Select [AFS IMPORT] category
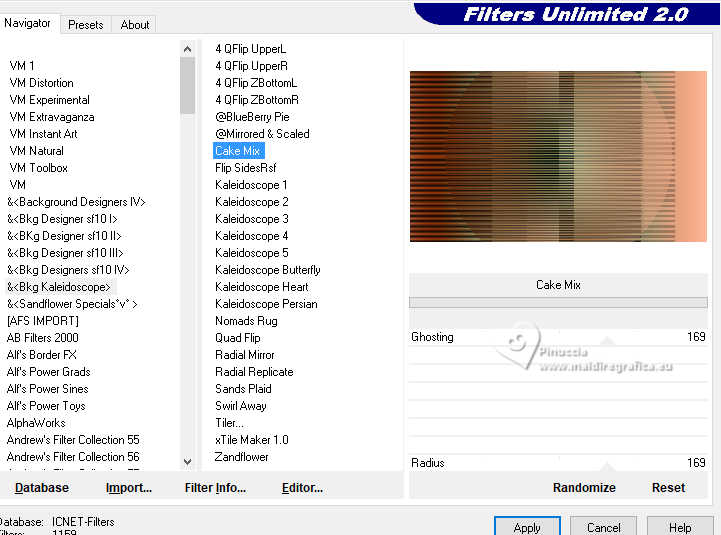The height and width of the screenshot is (535, 721). pyautogui.click(x=43, y=321)
